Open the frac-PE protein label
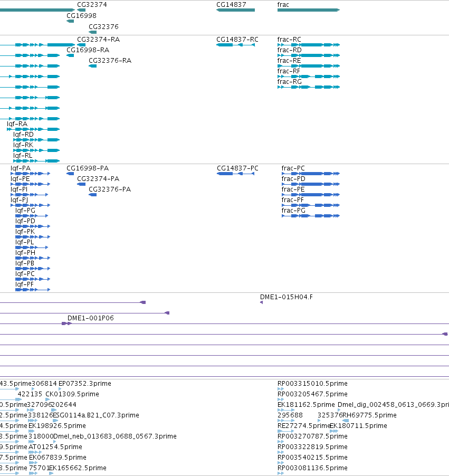Viewport: 449px width, 476px height. pyautogui.click(x=293, y=189)
